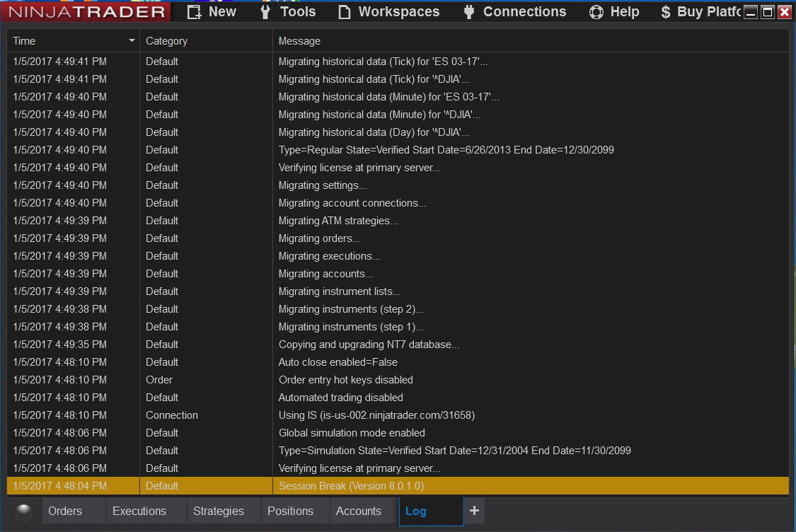This screenshot has width=796, height=532.
Task: Click the 'Connection' category cell
Action: [206, 415]
